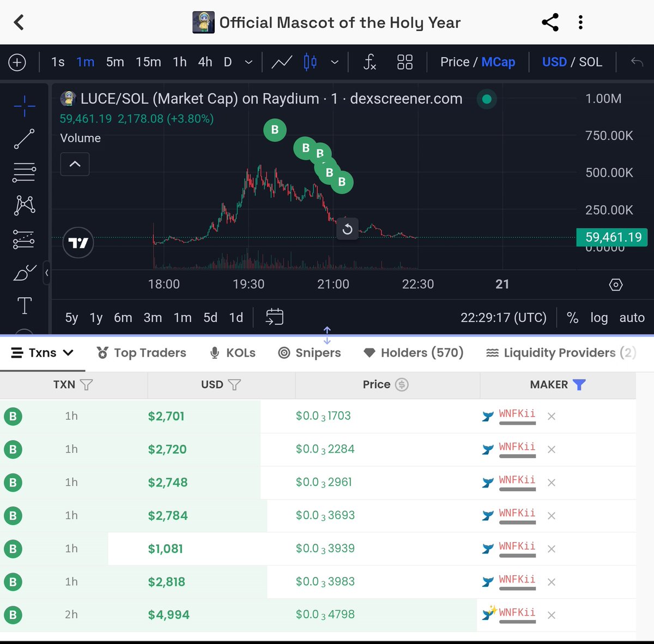
Task: Open the three-dot overflow menu
Action: pos(580,22)
